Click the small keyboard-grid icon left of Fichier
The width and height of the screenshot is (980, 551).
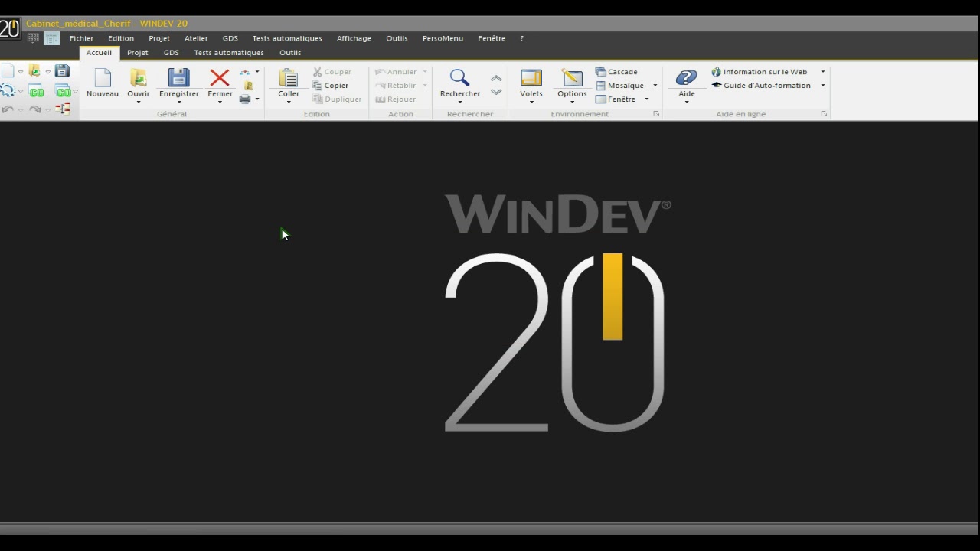[33, 37]
